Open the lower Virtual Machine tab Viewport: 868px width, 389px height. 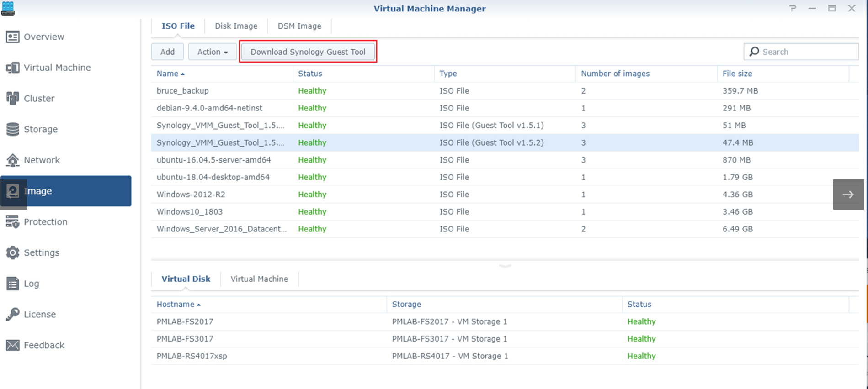click(259, 279)
